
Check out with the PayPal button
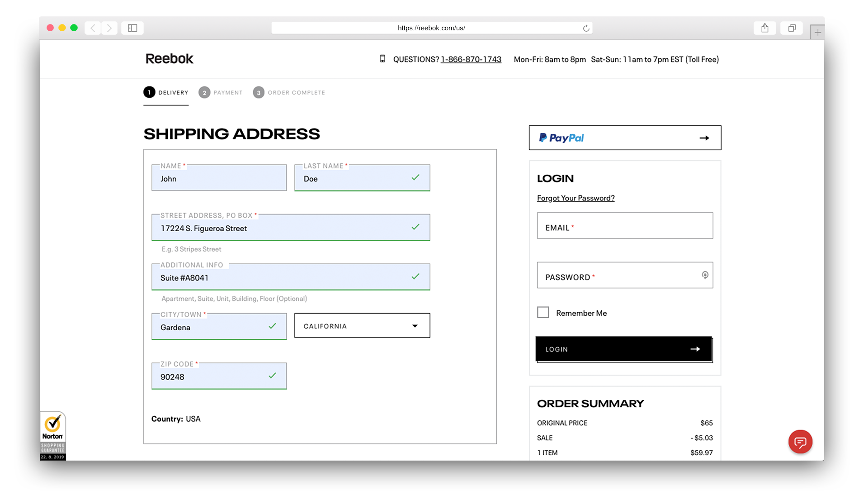625,138
